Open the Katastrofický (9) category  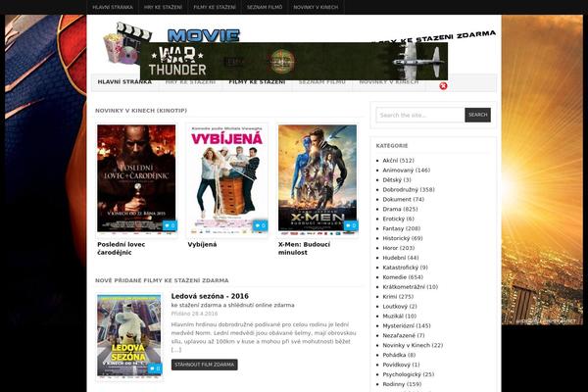406,268
